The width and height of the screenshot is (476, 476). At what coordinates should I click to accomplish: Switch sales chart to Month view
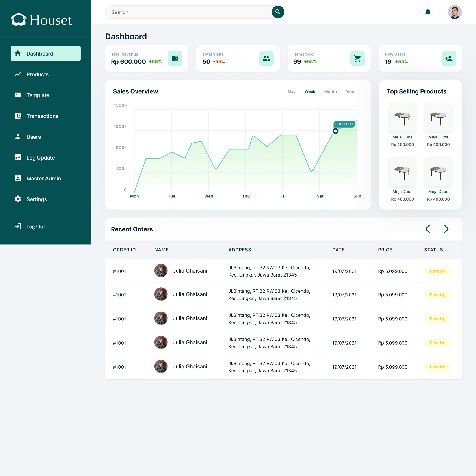coord(330,91)
